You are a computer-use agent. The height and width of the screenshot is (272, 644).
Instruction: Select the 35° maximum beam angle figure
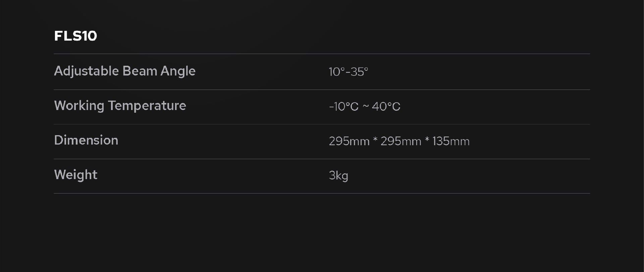pyautogui.click(x=359, y=72)
